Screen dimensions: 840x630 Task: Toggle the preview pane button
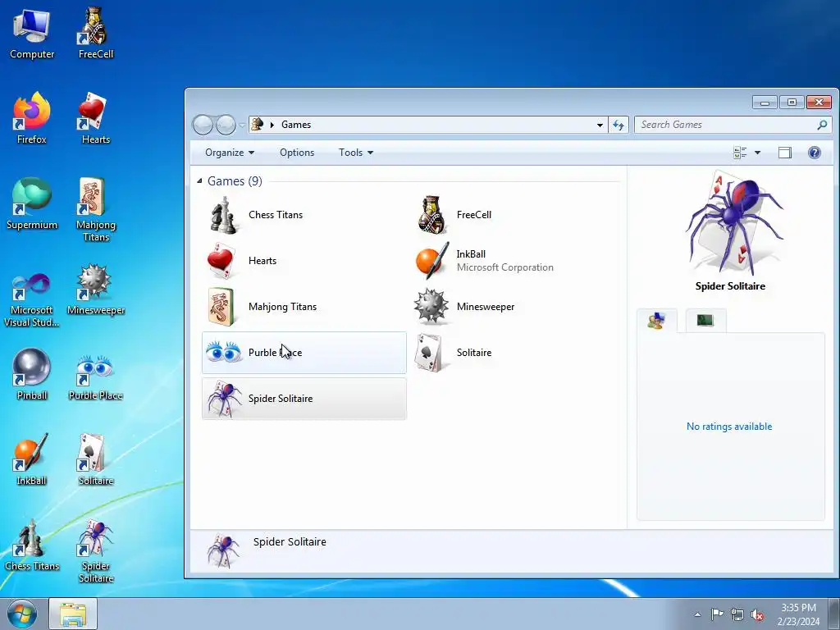[x=785, y=153]
